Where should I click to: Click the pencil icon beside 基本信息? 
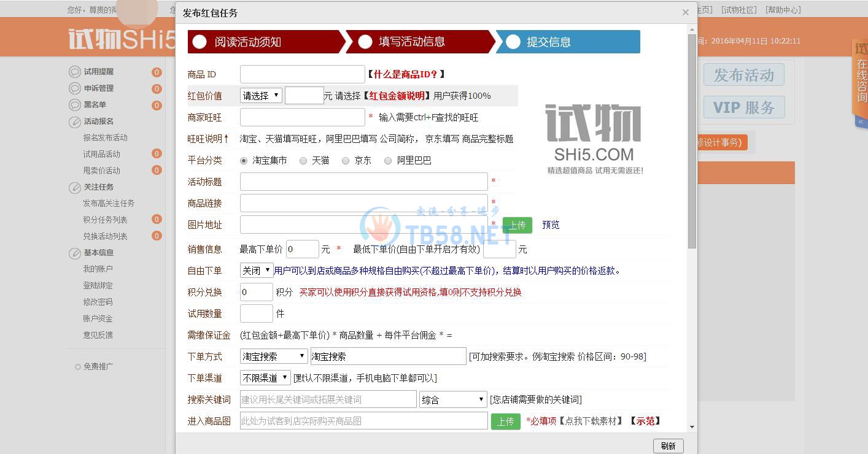pos(75,253)
